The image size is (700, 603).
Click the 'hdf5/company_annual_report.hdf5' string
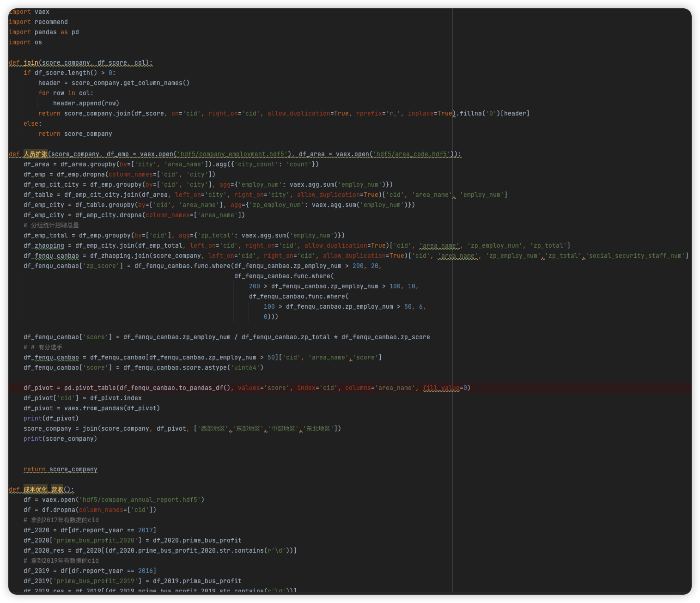tap(140, 500)
